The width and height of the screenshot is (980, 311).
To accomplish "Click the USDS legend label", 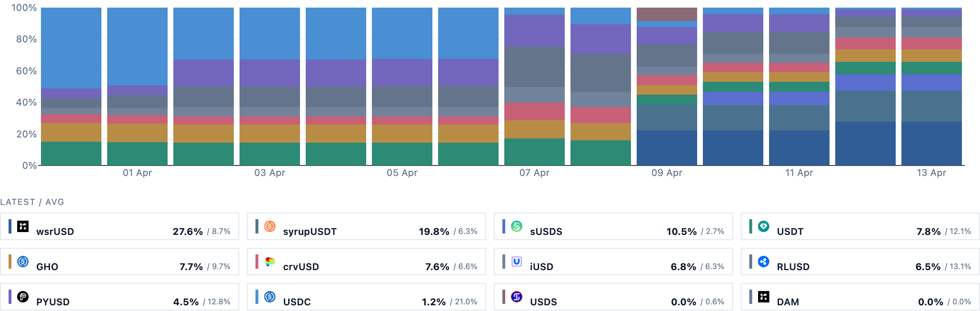I will (x=543, y=302).
